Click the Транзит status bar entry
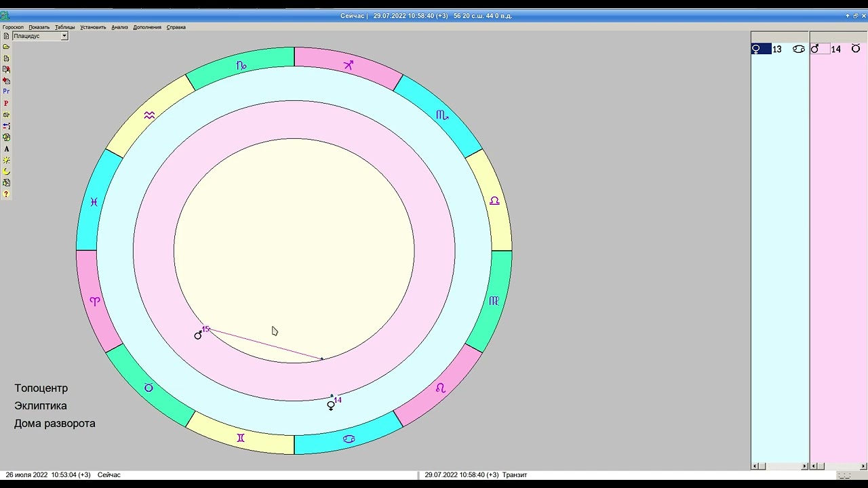The height and width of the screenshot is (488, 868). coord(515,475)
